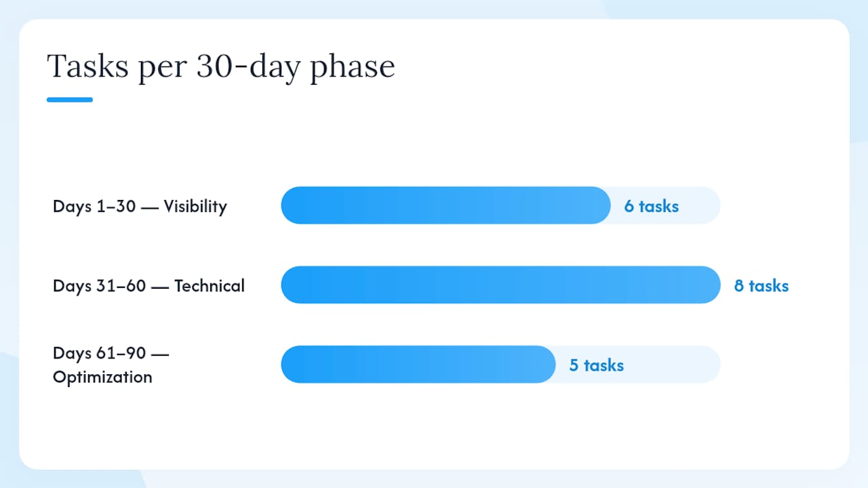The width and height of the screenshot is (868, 488).
Task: Select the "8 tasks" value label
Action: (x=762, y=285)
